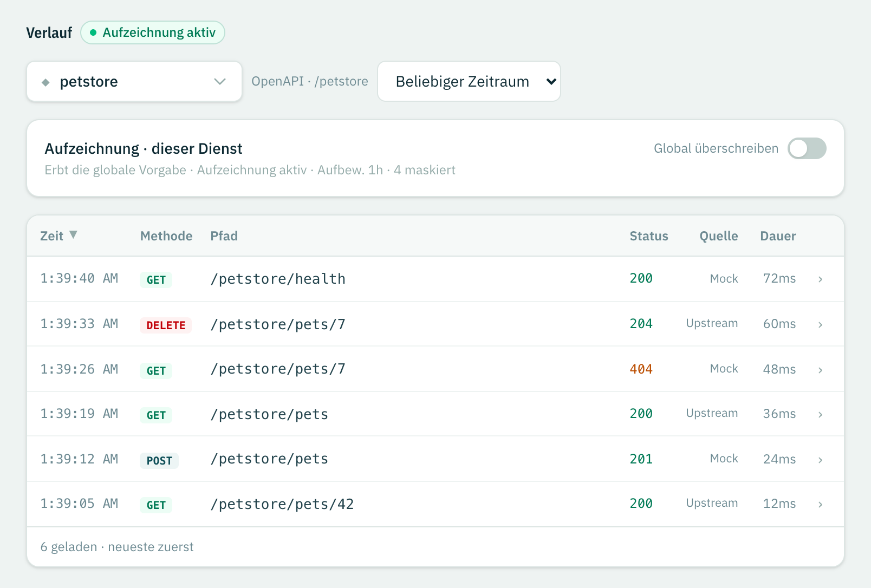
Task: Click the Status column header
Action: 649,236
